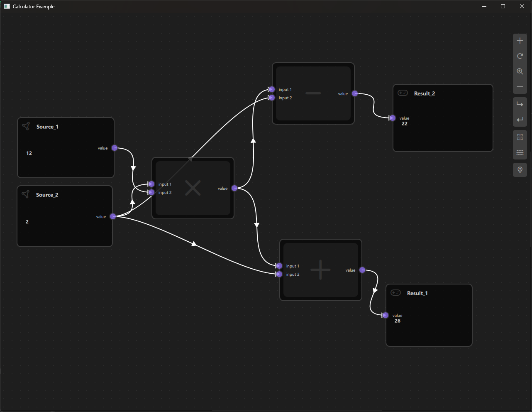Click Source_1 value output port
The image size is (532, 412).
[x=115, y=148]
